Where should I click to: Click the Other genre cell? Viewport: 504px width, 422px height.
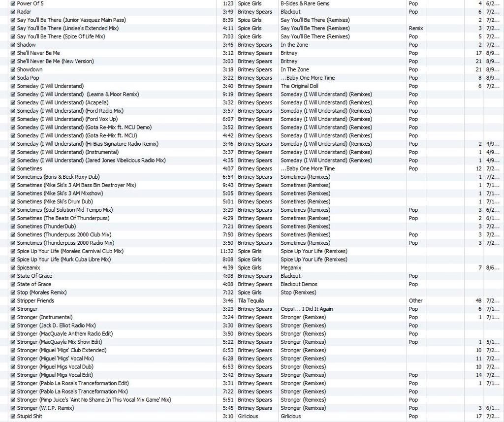pos(415,301)
